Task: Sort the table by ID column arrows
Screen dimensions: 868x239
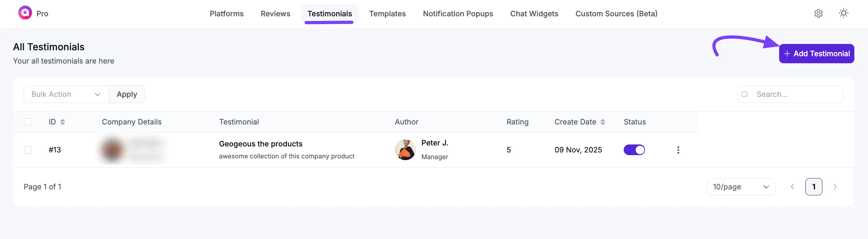Action: [x=62, y=122]
